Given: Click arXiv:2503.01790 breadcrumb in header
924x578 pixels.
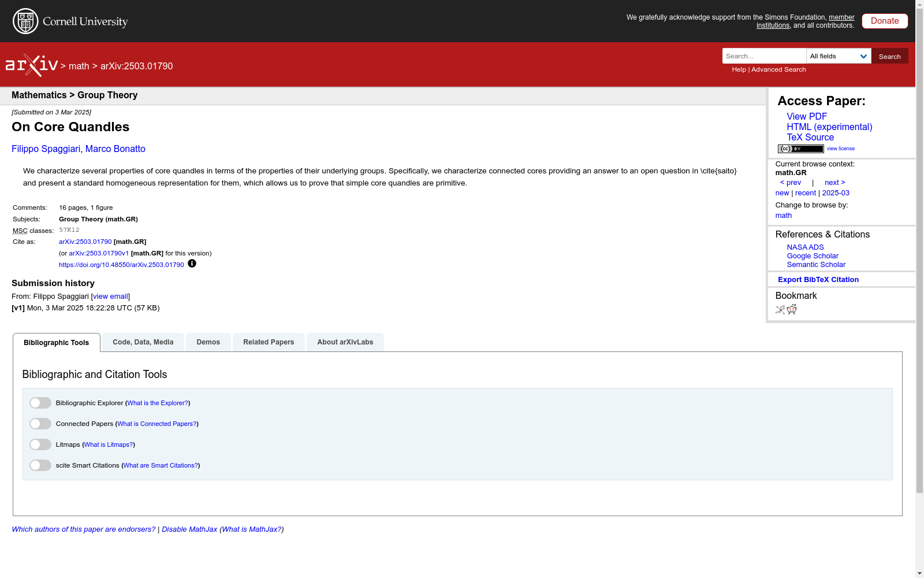Looking at the screenshot, I should (x=137, y=66).
